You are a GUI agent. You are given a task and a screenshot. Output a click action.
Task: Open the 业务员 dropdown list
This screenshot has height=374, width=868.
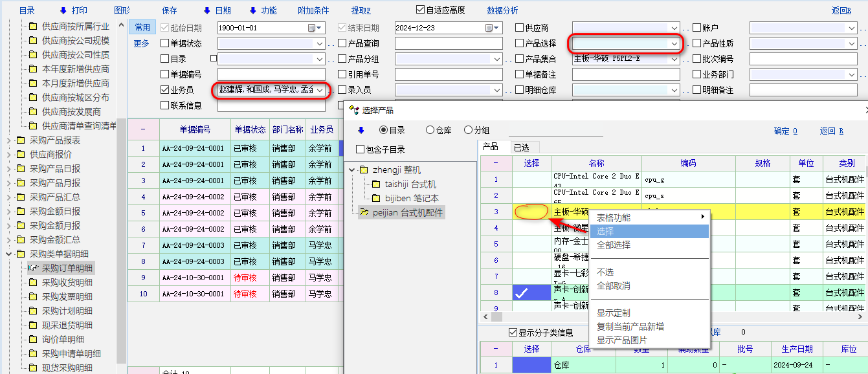pos(320,90)
